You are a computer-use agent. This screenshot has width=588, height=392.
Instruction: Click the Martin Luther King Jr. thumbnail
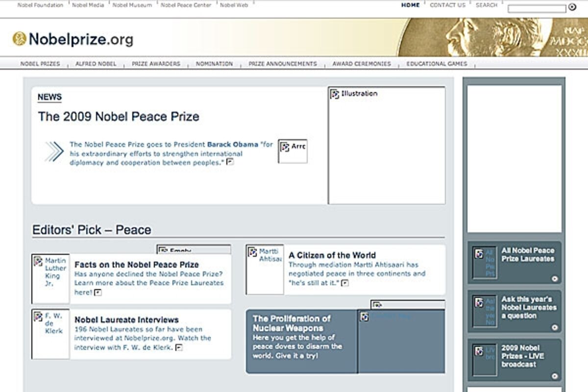pyautogui.click(x=51, y=279)
